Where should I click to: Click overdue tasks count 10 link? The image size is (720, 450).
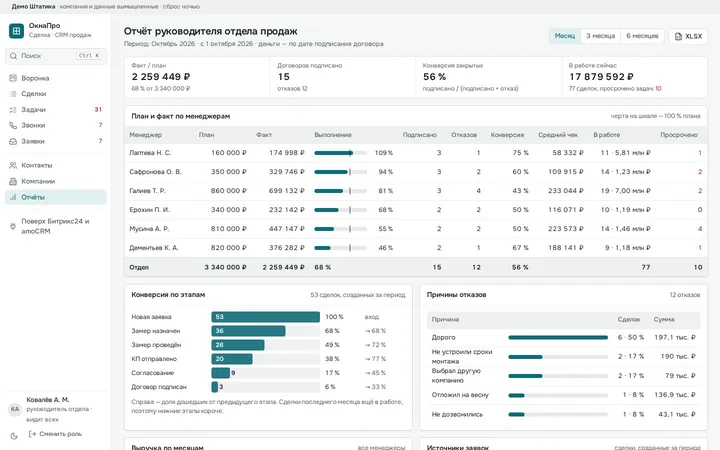[x=658, y=89]
